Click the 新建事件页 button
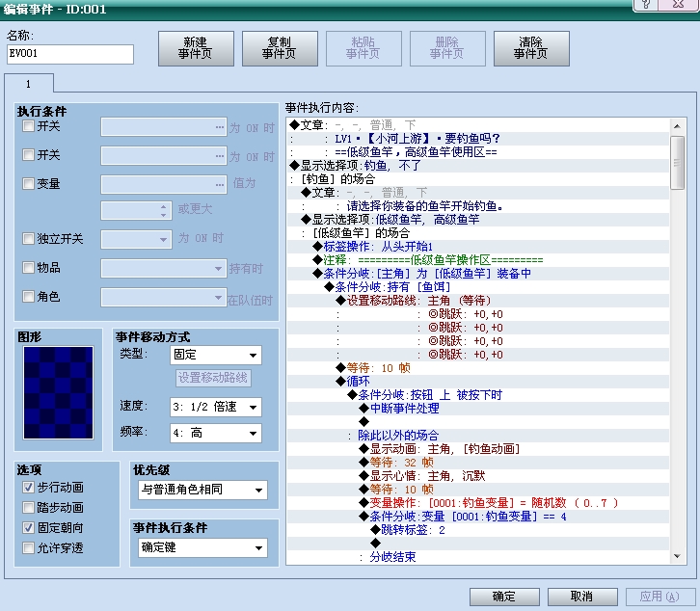This screenshot has width=700, height=611. click(x=196, y=48)
